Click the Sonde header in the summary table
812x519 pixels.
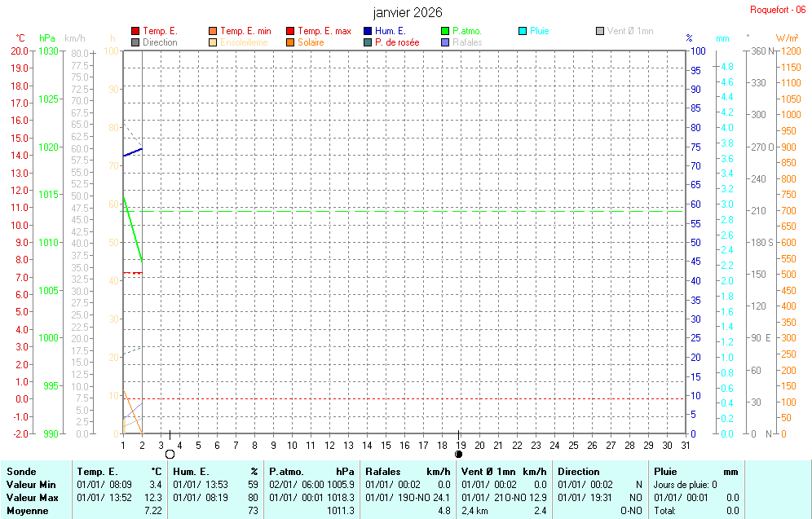tap(20, 472)
